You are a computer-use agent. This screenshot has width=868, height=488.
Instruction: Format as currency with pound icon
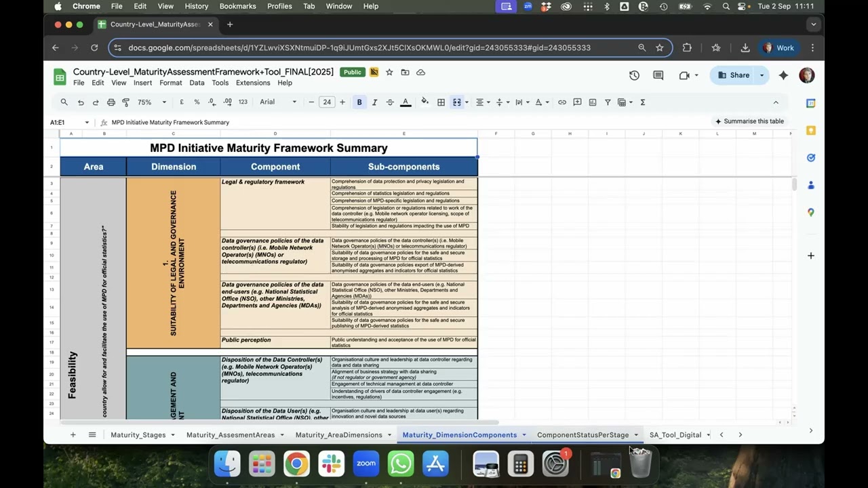pos(182,102)
